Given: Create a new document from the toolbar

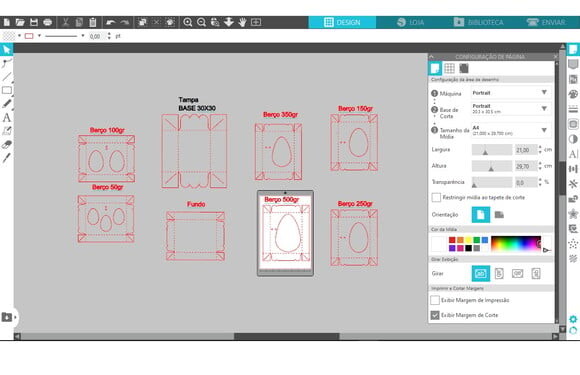Looking at the screenshot, I should point(7,22).
